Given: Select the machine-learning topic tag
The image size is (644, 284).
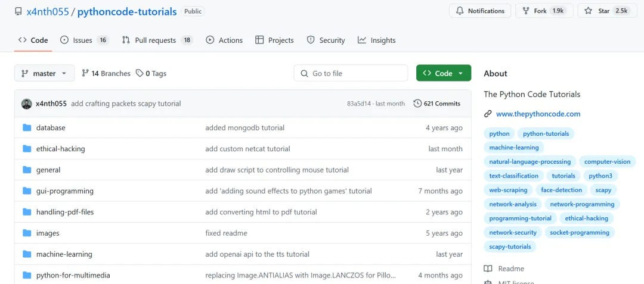Looking at the screenshot, I should point(514,148).
